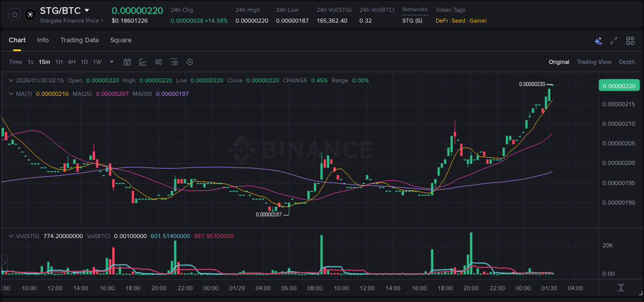Mark STG/BTC as a favorite star
Screen dimensions: 644x302
14,14
